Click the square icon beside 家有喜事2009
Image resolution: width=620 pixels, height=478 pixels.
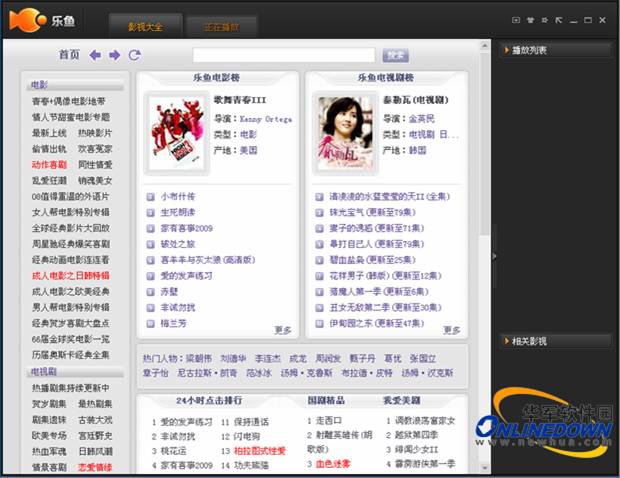click(x=150, y=229)
